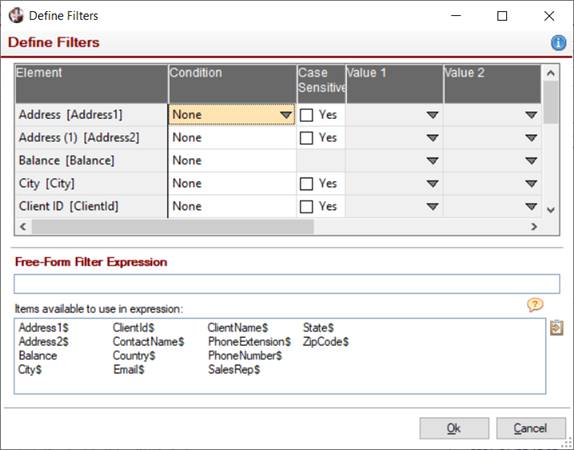Toggle Case Sensitive for Client ID row
This screenshot has width=574, height=450.
pyautogui.click(x=306, y=207)
